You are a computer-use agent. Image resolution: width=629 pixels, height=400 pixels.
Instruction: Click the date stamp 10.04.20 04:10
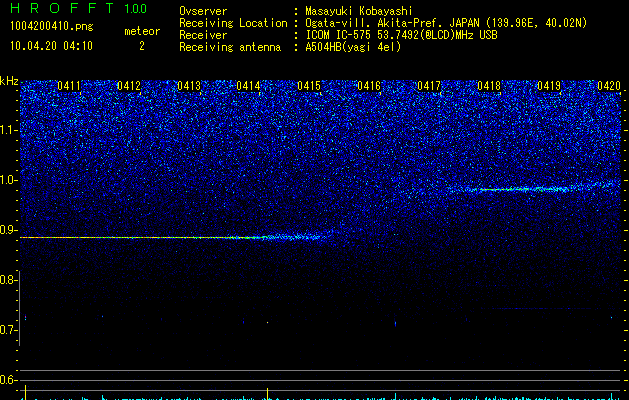point(51,46)
